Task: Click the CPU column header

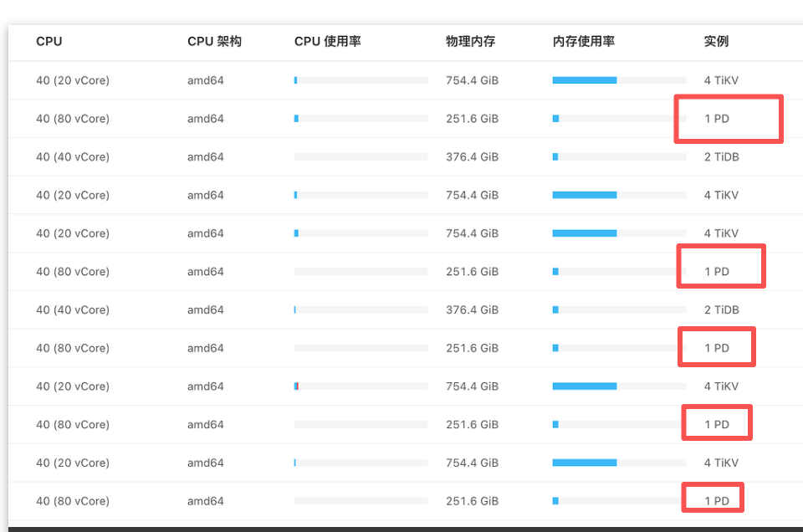Action: tap(49, 42)
